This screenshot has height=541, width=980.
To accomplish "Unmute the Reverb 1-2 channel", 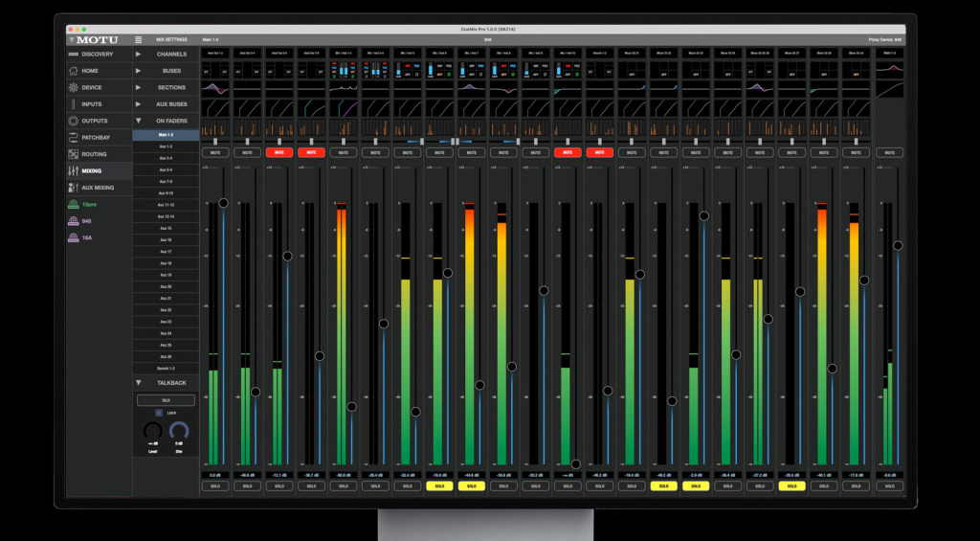I will [x=599, y=152].
